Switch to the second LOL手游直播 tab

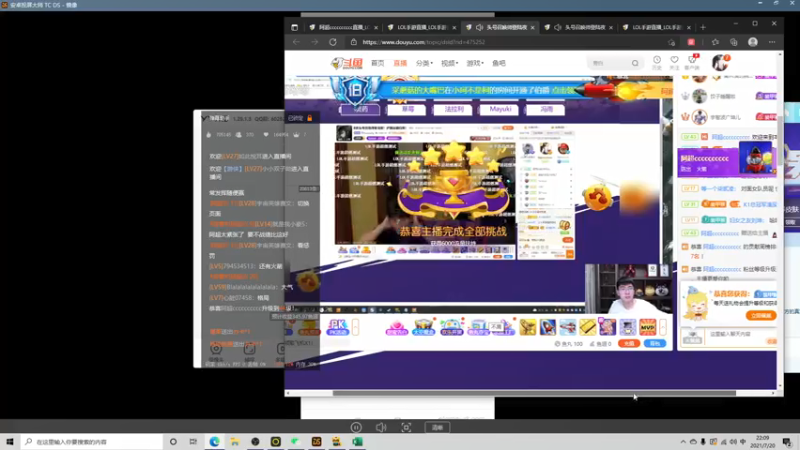(x=421, y=27)
